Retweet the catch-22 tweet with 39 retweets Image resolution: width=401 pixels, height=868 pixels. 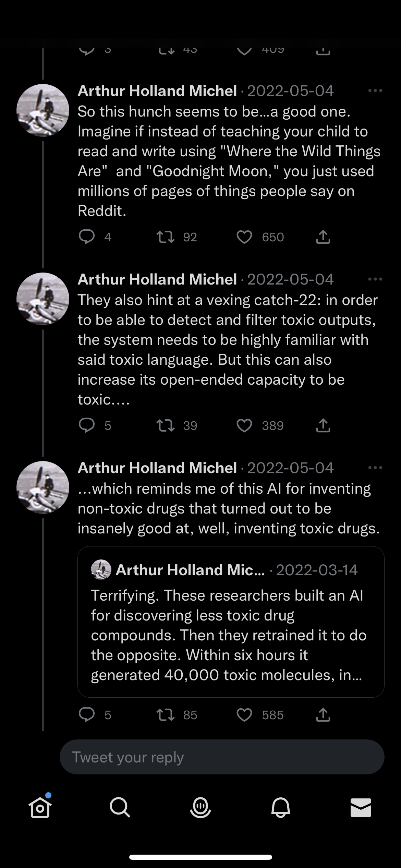point(166,425)
